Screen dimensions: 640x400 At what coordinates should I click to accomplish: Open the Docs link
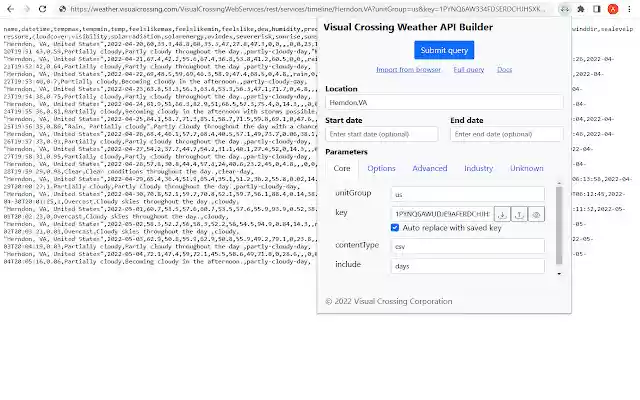pos(504,69)
